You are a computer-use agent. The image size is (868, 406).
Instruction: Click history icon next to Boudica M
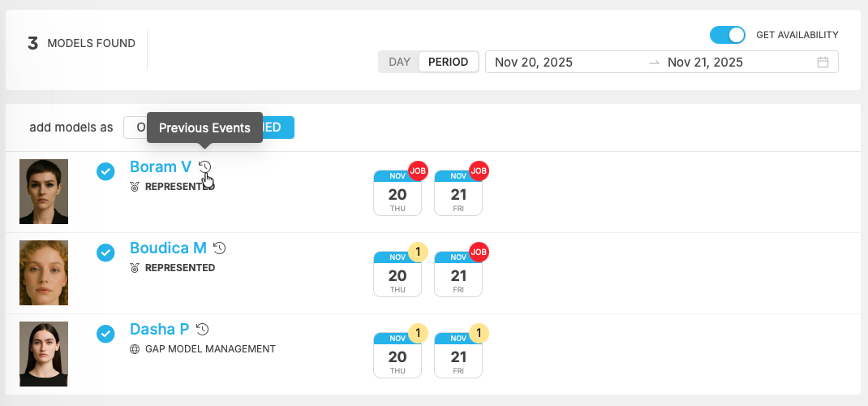219,248
